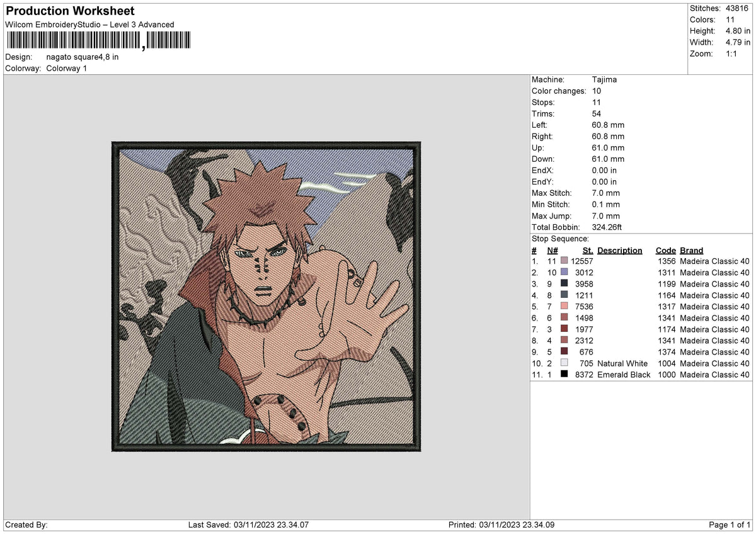The image size is (756, 534).
Task: Select the EndX label
Action: pyautogui.click(x=542, y=171)
